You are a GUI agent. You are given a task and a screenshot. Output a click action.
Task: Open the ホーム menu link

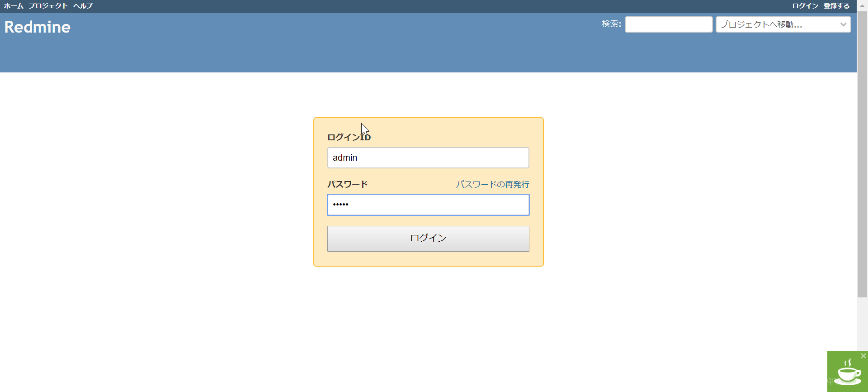pyautogui.click(x=14, y=6)
